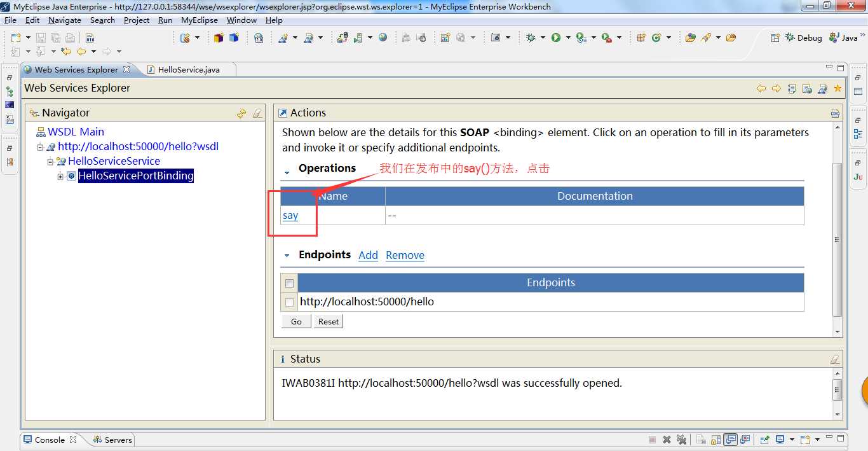Select HelloServiceService in Navigator tree
The height and width of the screenshot is (451, 868).
(x=114, y=161)
